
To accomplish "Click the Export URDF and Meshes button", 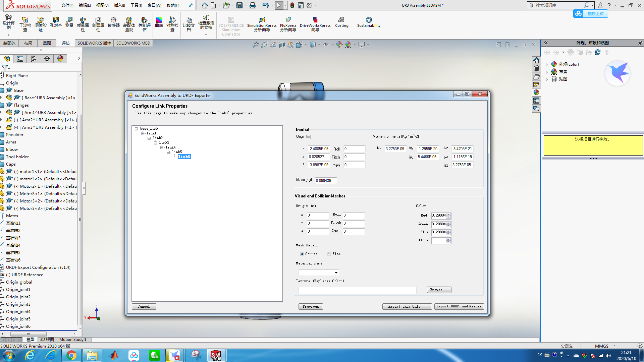I will [459, 306].
